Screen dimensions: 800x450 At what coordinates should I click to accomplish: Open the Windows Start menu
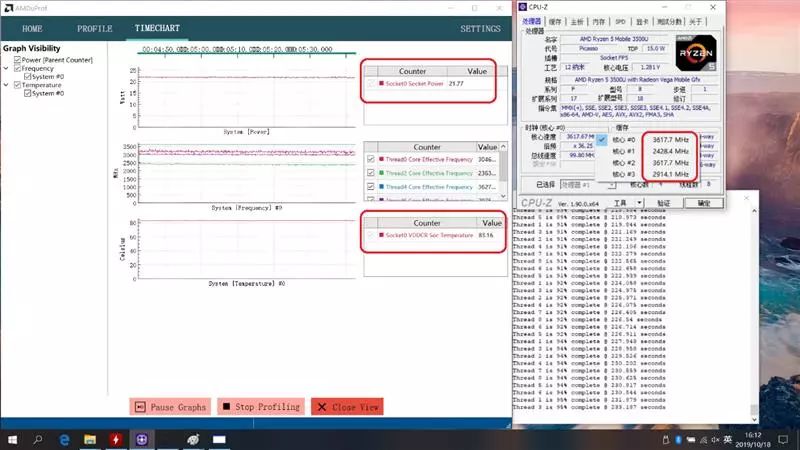coord(12,439)
